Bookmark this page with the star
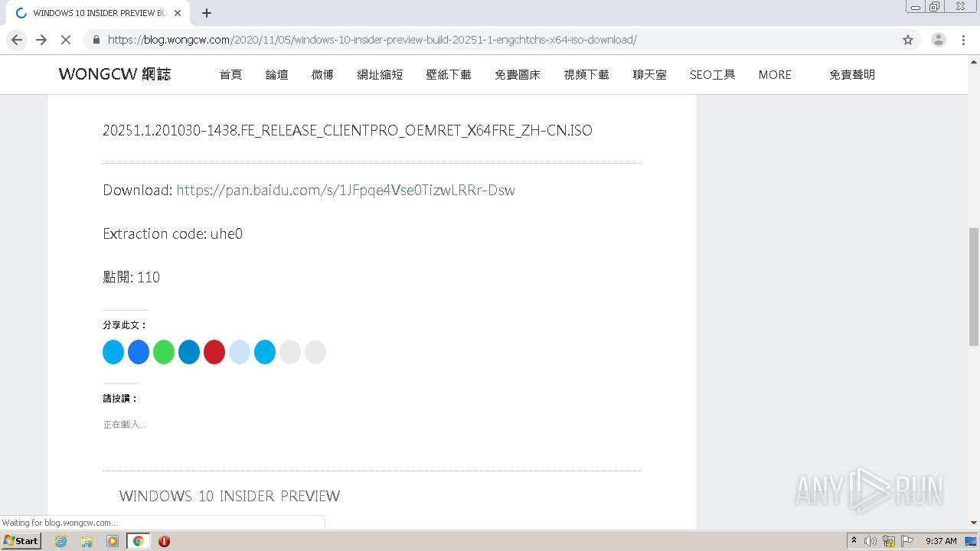Viewport: 980px width, 551px height. point(908,40)
